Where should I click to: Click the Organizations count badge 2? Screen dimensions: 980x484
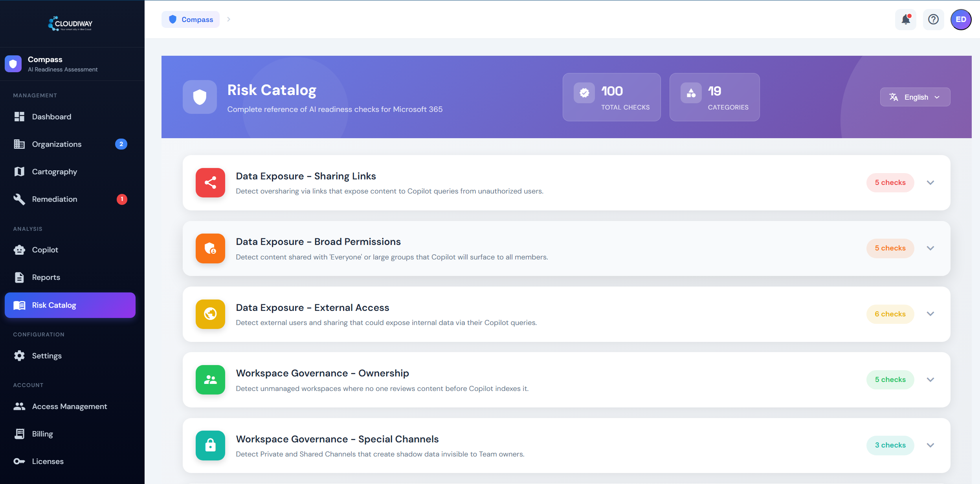[x=121, y=144]
